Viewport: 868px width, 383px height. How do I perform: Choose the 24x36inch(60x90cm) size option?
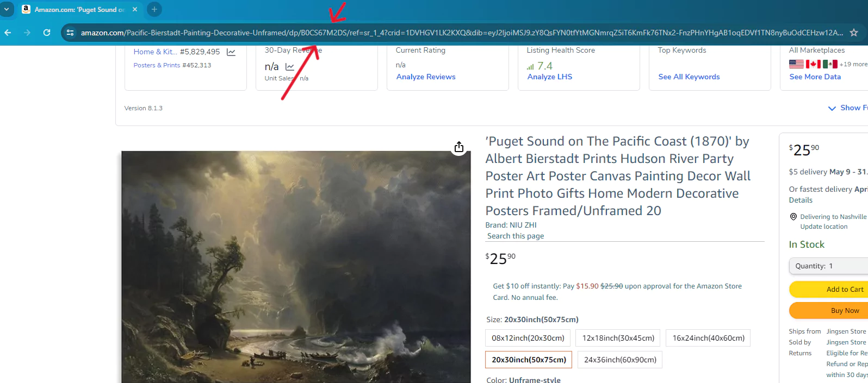620,360
